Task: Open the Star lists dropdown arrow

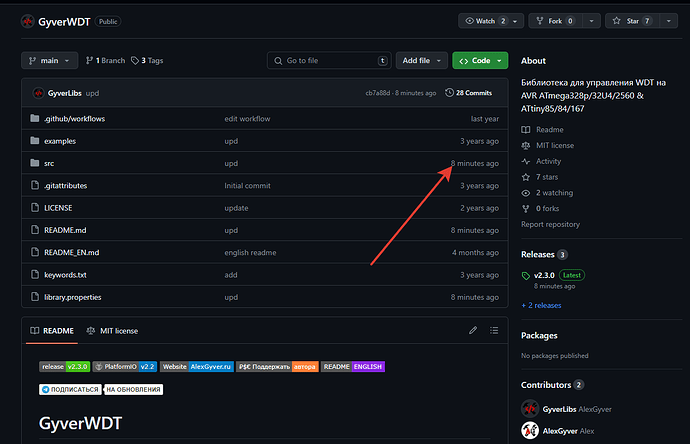Action: click(668, 21)
